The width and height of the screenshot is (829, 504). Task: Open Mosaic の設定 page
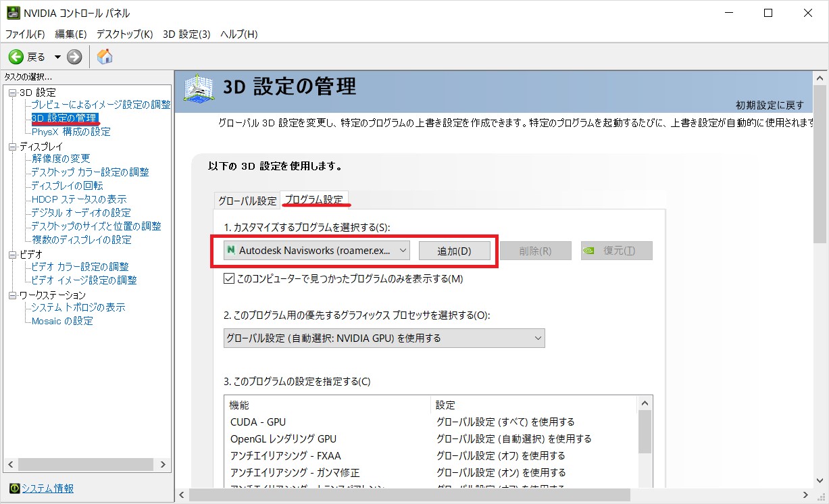point(62,321)
